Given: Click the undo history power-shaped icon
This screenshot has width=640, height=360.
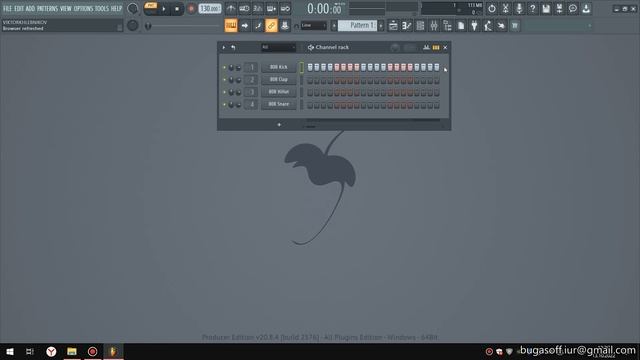Looking at the screenshot, I should click(x=491, y=9).
